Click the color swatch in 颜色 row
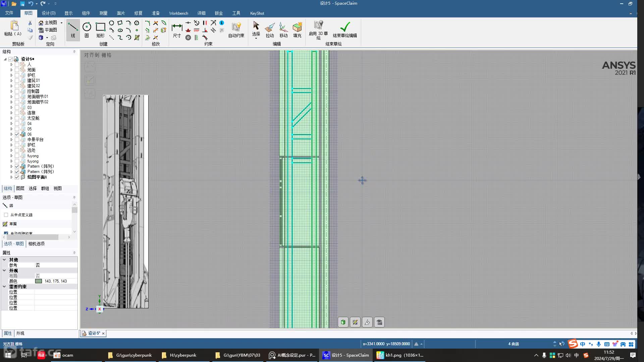The width and height of the screenshot is (644, 362). (39, 281)
